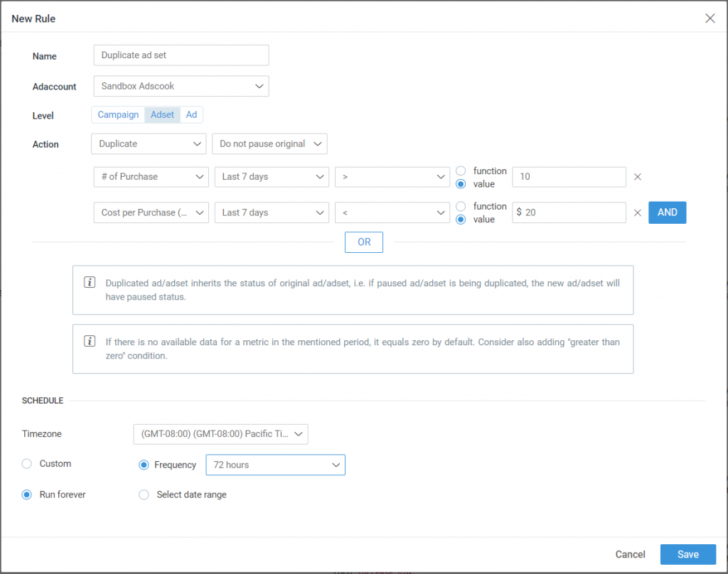Click the Action label
The image size is (728, 574).
[x=45, y=144]
